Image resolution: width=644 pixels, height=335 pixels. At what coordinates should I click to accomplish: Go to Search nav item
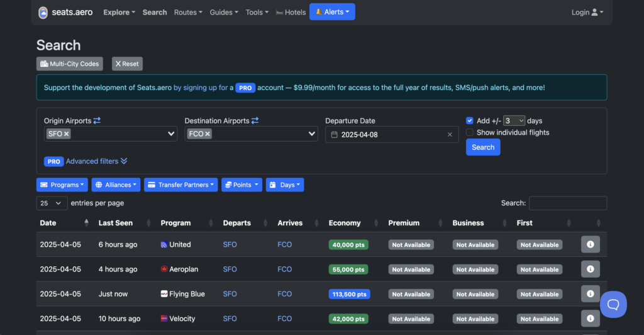pyautogui.click(x=155, y=13)
